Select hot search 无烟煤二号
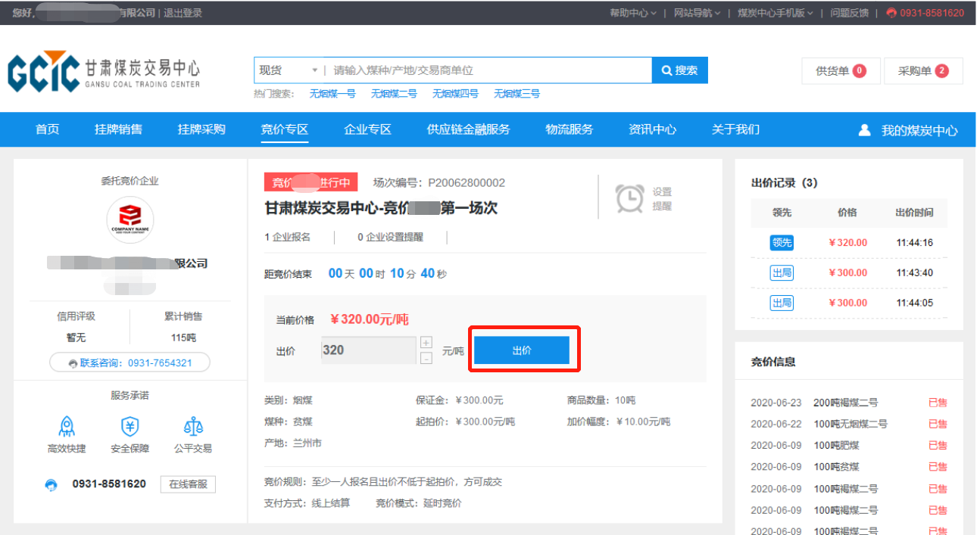 [394, 94]
